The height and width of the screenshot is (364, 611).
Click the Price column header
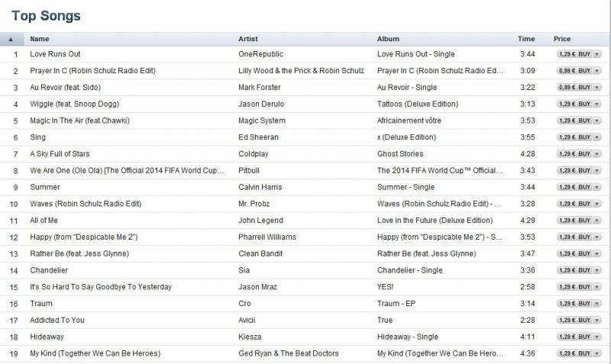[562, 39]
